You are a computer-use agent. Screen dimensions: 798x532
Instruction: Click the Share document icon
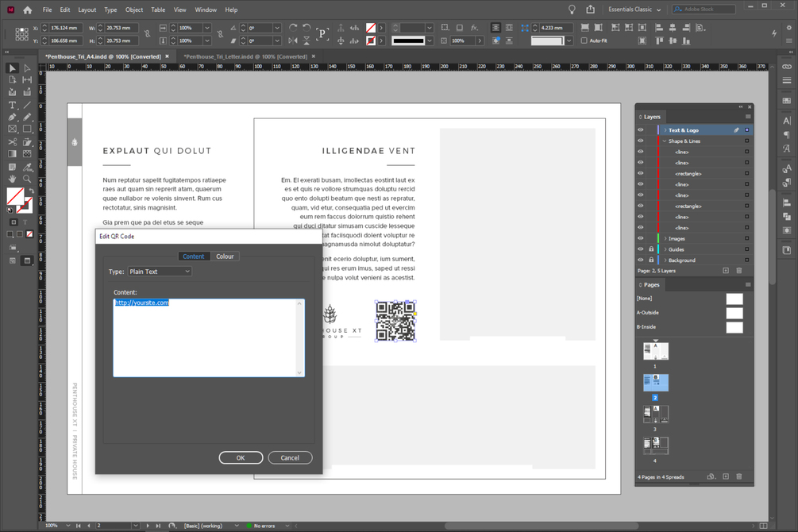coord(590,10)
